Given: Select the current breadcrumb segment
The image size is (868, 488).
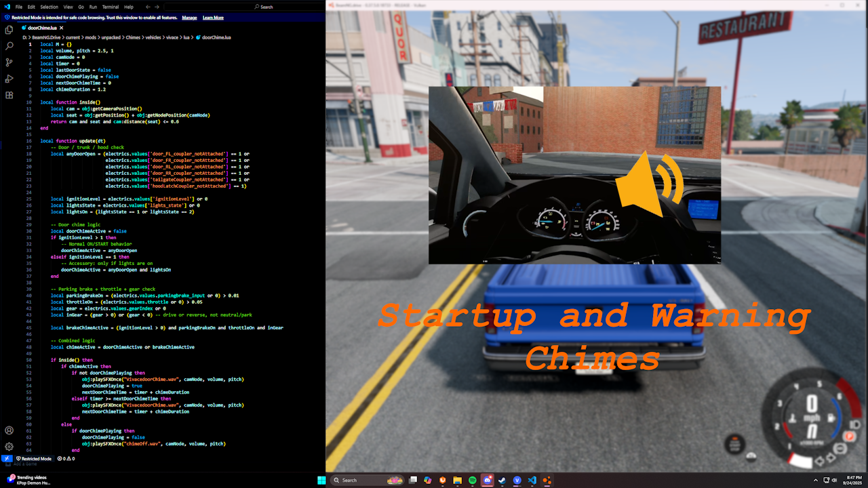Looking at the screenshot, I should (73, 37).
